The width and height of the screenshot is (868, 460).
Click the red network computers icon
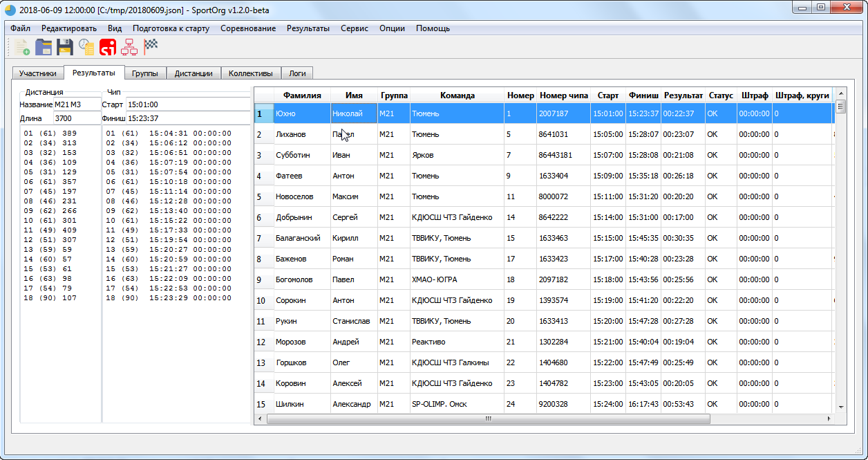pos(129,47)
